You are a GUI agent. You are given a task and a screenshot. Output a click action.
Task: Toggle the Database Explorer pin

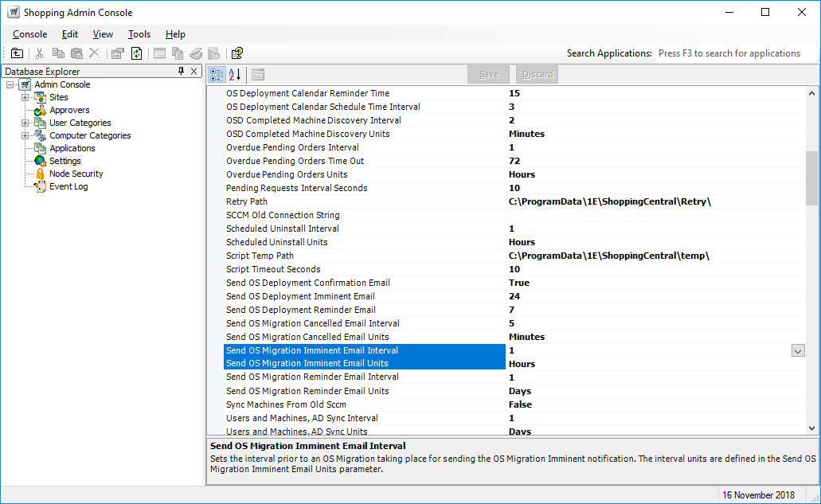182,72
